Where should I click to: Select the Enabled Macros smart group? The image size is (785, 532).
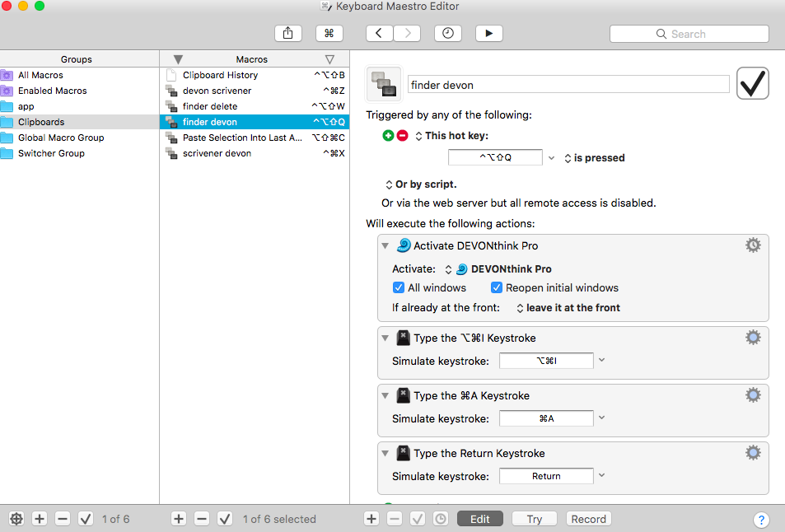click(x=80, y=91)
